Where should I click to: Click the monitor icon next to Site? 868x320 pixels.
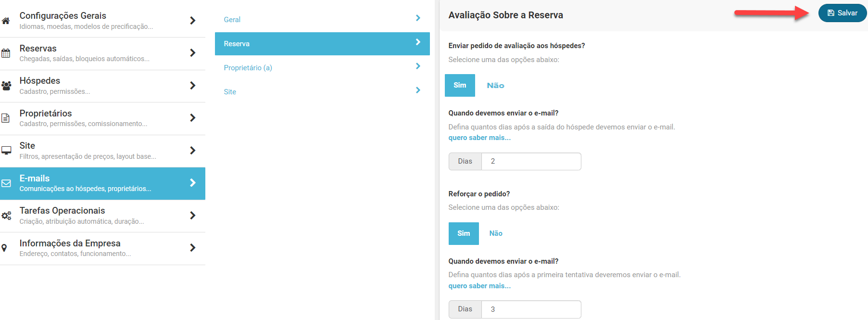(6, 150)
